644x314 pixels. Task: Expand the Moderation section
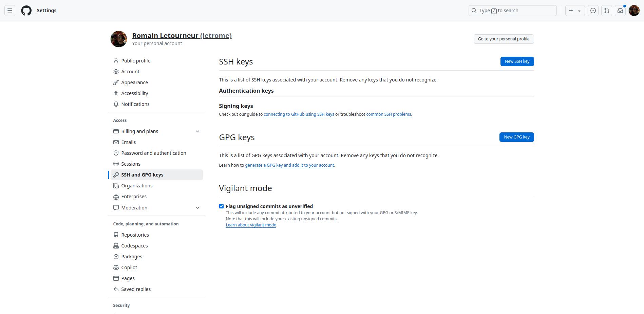click(x=197, y=207)
